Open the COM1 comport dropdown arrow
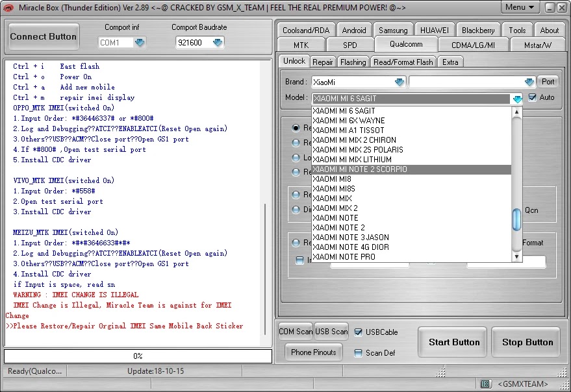The width and height of the screenshot is (571, 392). tap(140, 43)
